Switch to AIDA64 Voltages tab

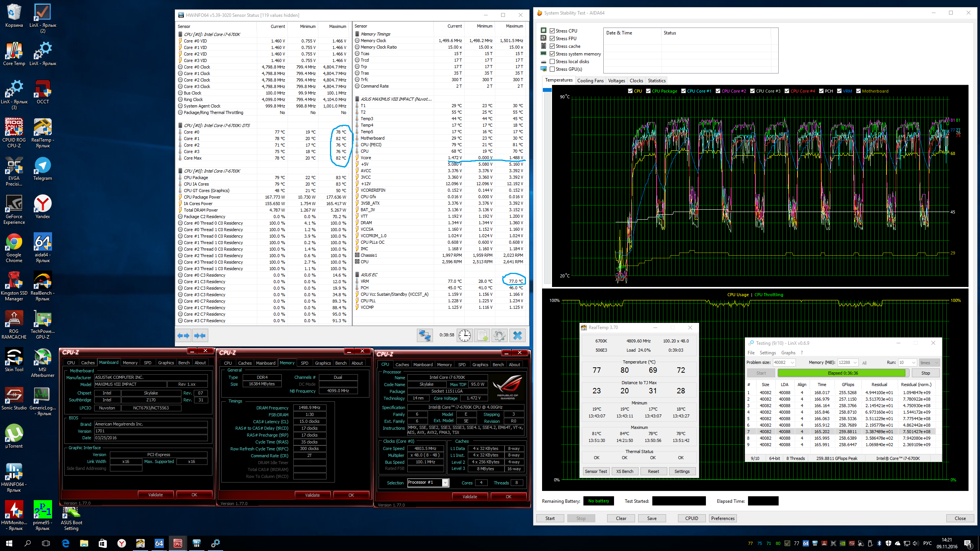click(x=616, y=81)
